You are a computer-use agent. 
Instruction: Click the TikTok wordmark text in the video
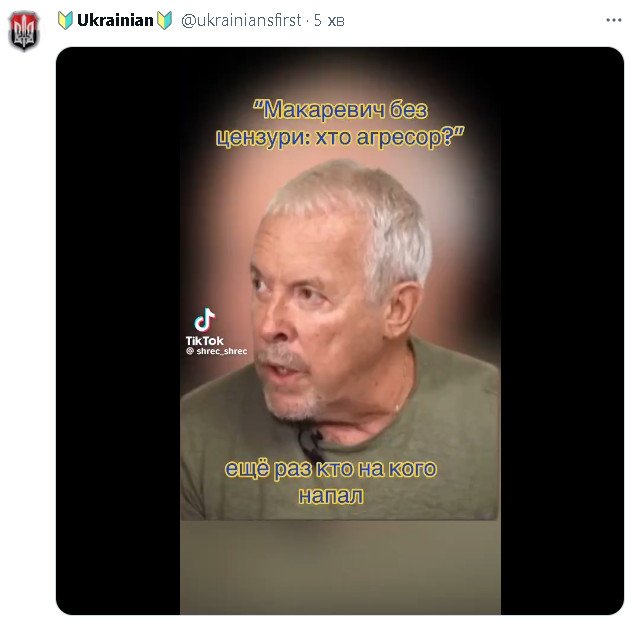(204, 340)
